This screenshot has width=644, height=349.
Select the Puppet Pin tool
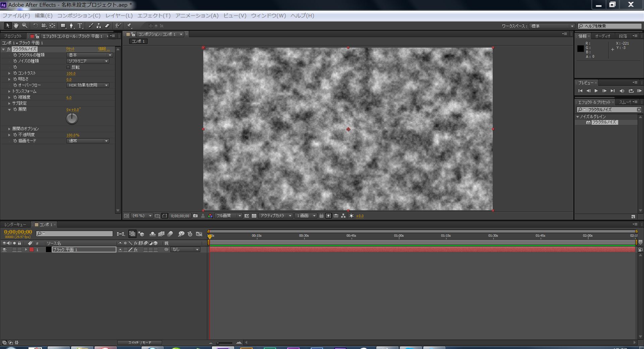(x=129, y=26)
